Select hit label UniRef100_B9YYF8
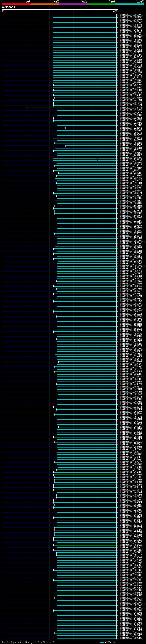 coord(131,635)
